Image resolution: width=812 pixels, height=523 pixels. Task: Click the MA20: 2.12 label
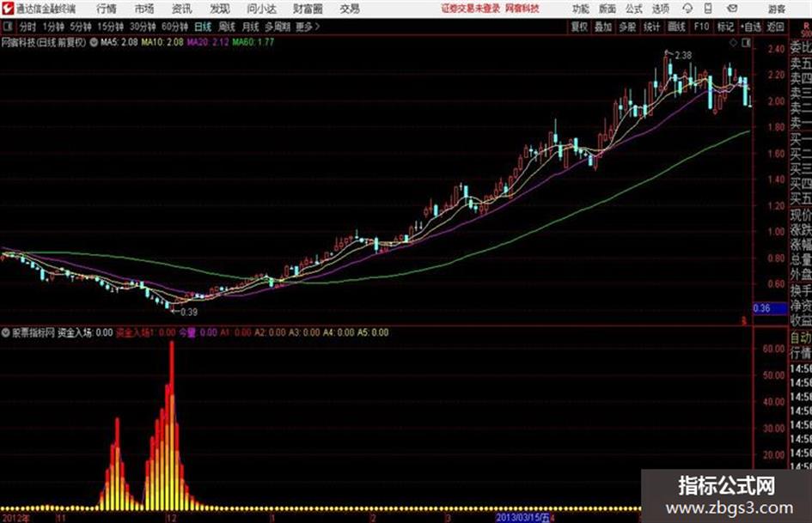tap(208, 42)
